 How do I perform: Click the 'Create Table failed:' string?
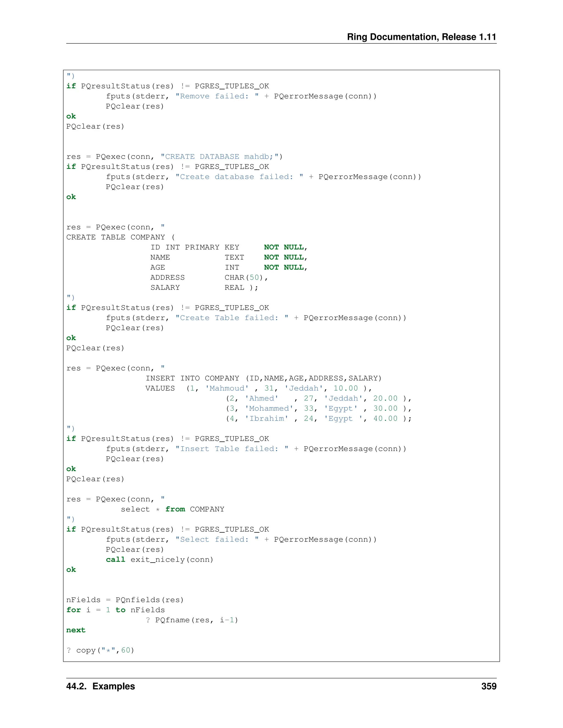pyautogui.click(x=232, y=318)
